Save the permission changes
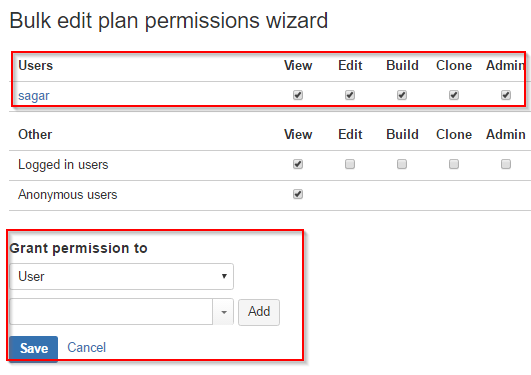This screenshot has height=375, width=531. point(34,349)
